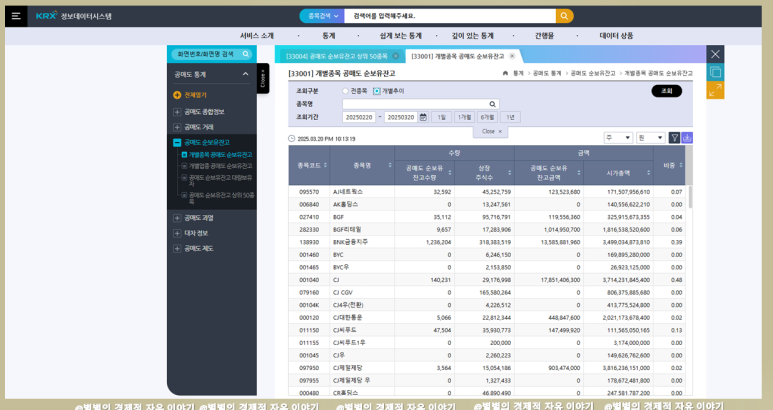Click the 종목명 input field
This screenshot has height=410, width=773.
[421, 104]
